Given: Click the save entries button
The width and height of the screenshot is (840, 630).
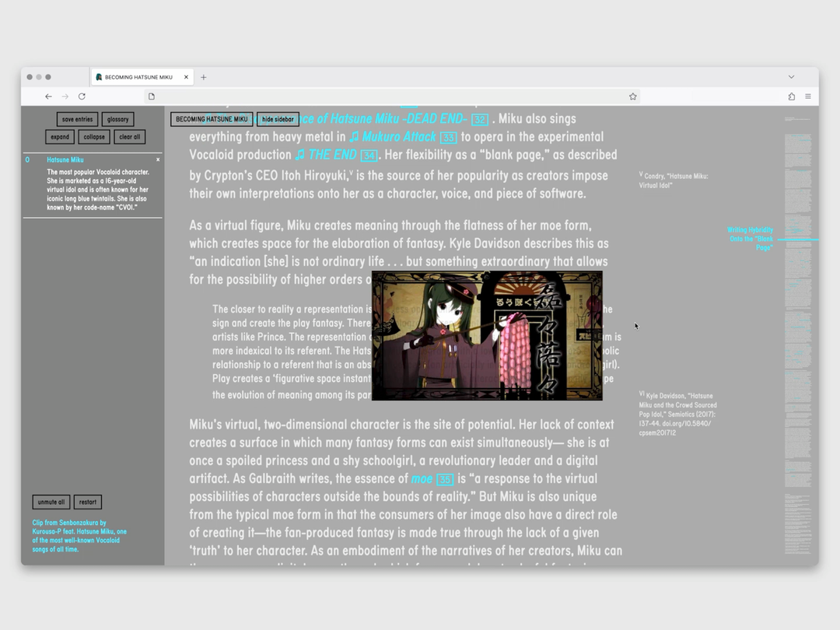Looking at the screenshot, I should 77,119.
